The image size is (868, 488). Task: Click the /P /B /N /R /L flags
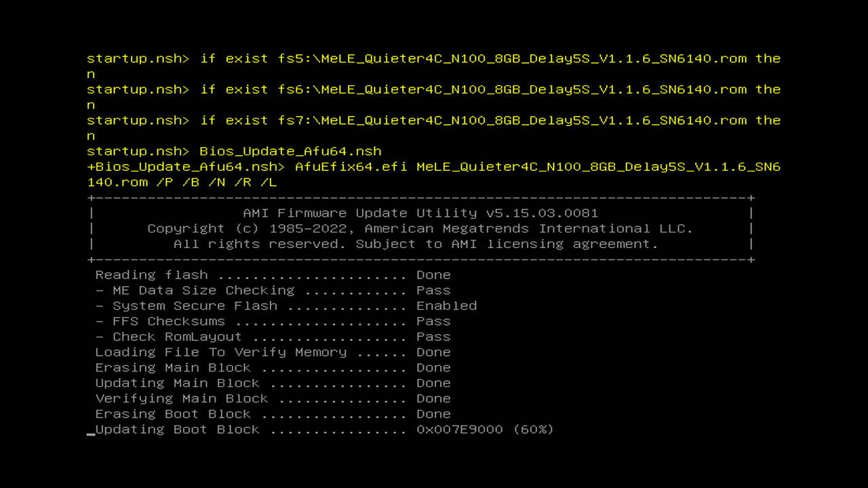click(216, 182)
